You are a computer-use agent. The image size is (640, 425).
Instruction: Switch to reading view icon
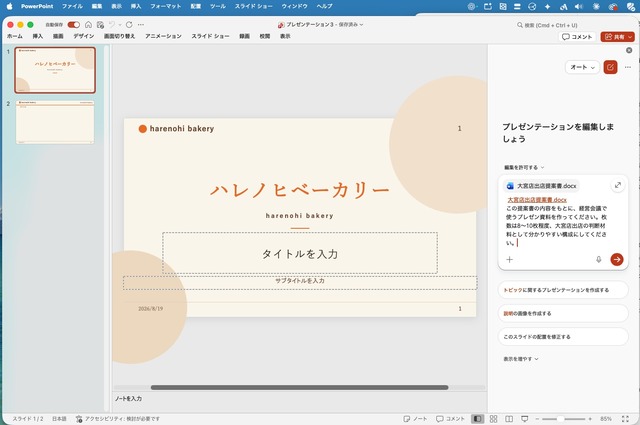coord(509,419)
